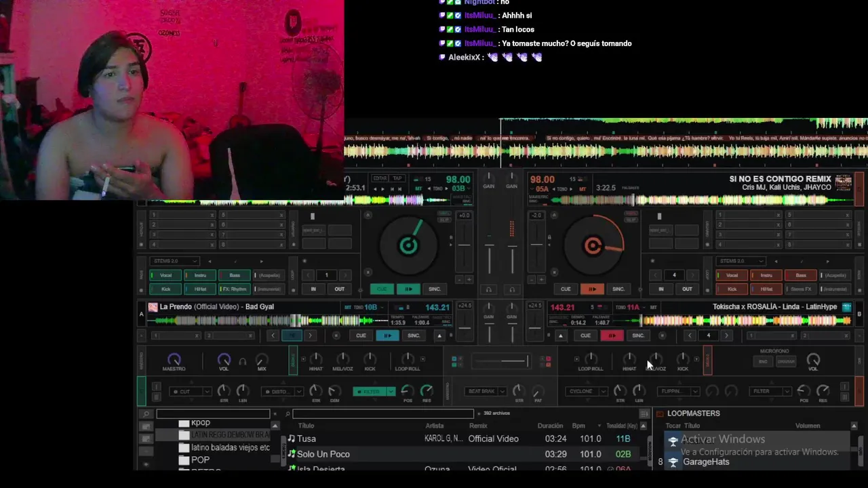Screen dimensions: 868x488
Task: Click the track search input field
Action: pos(383,413)
